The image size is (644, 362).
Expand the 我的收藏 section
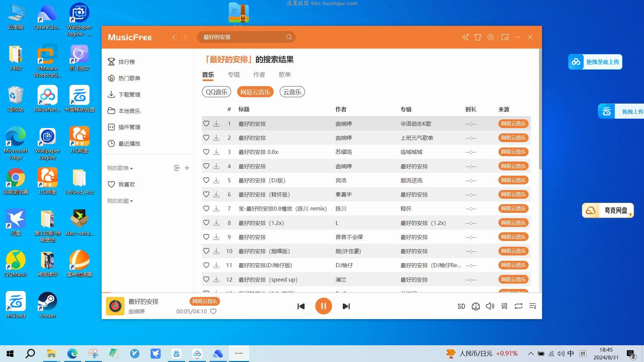pos(120,201)
